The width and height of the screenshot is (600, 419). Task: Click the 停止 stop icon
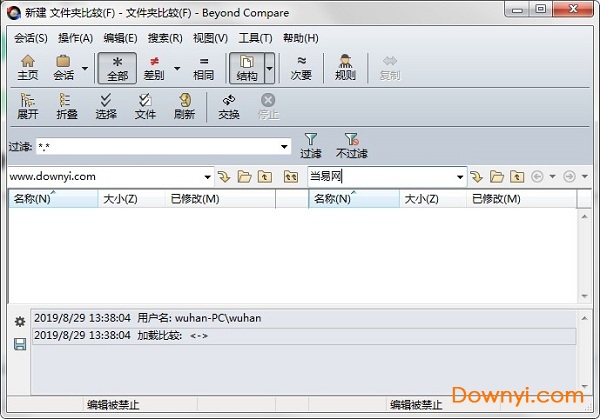click(268, 106)
